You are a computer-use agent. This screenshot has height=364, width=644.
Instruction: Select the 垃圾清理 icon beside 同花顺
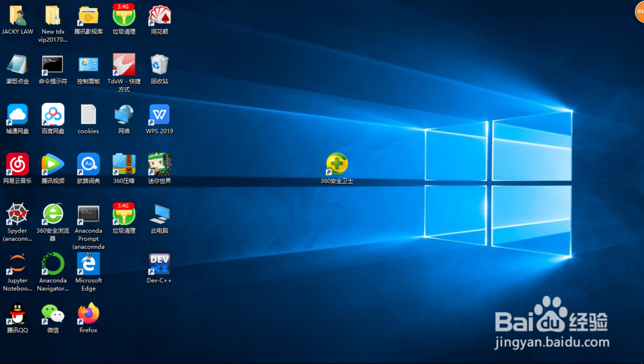[x=124, y=15]
